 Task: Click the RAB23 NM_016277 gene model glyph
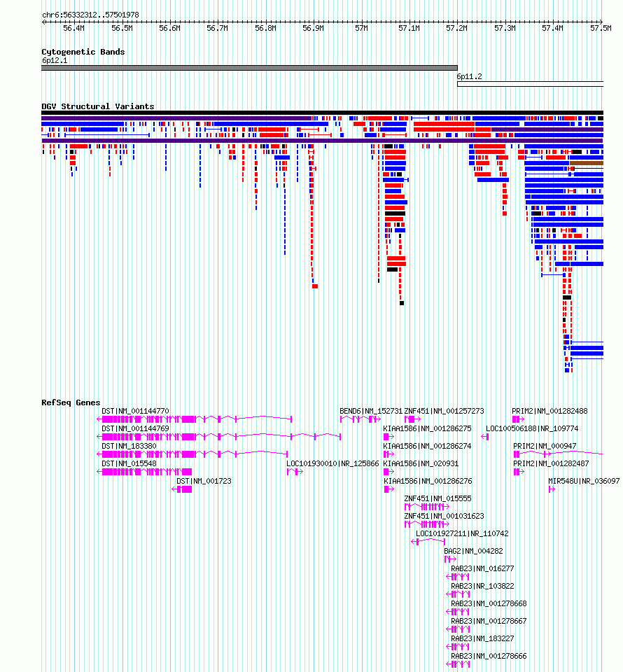458,577
